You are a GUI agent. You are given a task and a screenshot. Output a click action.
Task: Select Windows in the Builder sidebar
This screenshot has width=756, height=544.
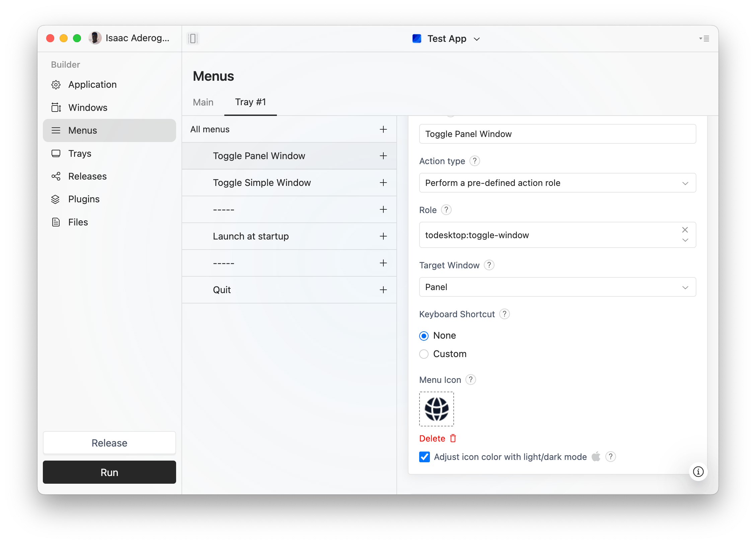87,107
